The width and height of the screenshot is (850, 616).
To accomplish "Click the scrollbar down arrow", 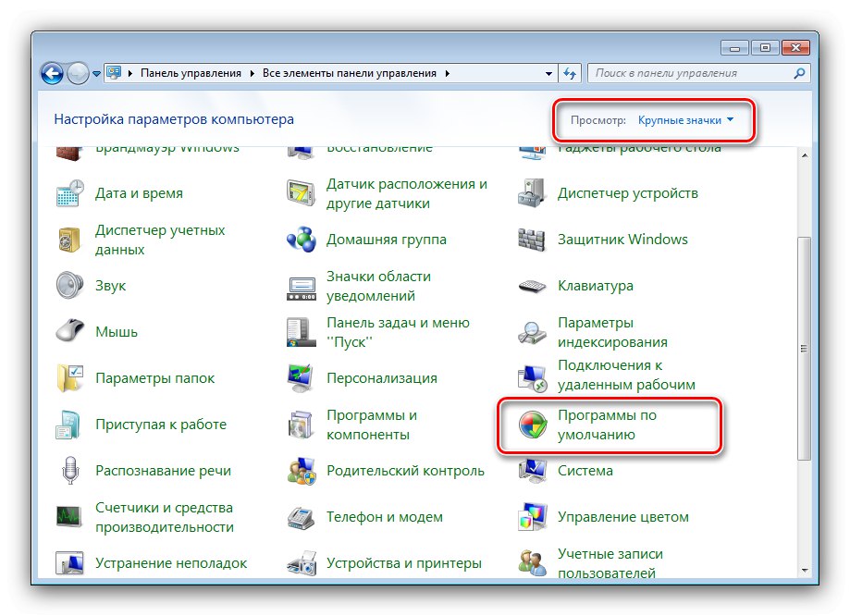I will click(x=805, y=570).
